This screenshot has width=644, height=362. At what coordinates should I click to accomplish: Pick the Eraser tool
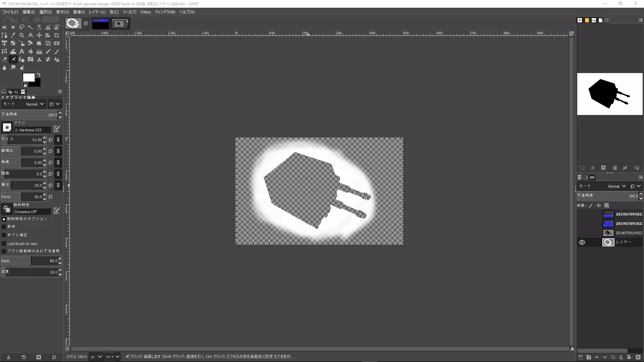(x=4, y=60)
